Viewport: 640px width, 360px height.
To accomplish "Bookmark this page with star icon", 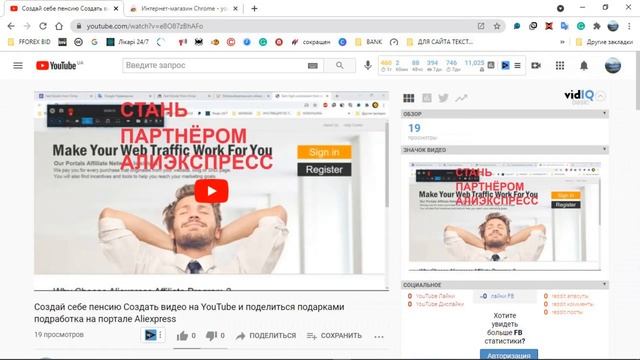I will point(497,26).
